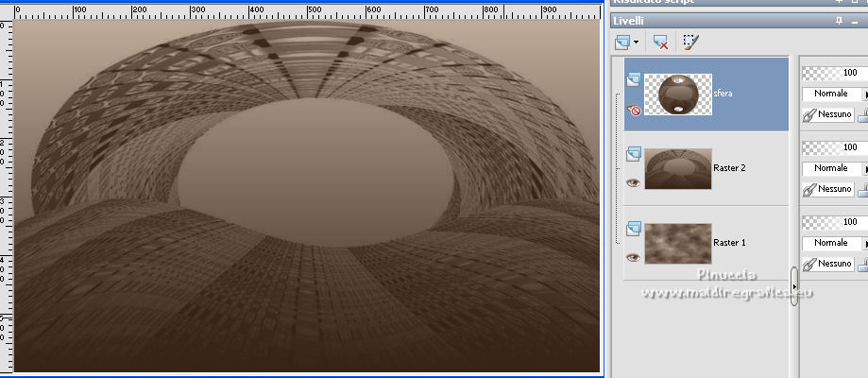This screenshot has height=378, width=868.
Task: Show the hidden sfera layer via its eye icon
Action: (634, 111)
